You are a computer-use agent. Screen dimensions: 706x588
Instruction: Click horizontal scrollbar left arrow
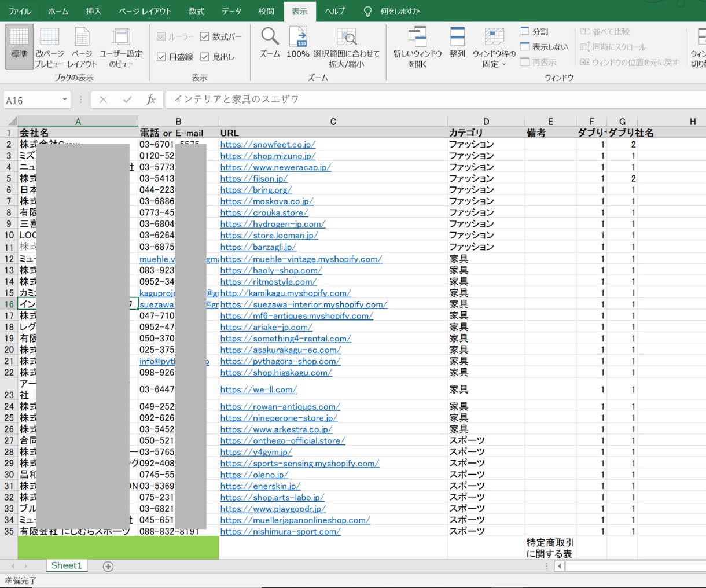(x=560, y=566)
